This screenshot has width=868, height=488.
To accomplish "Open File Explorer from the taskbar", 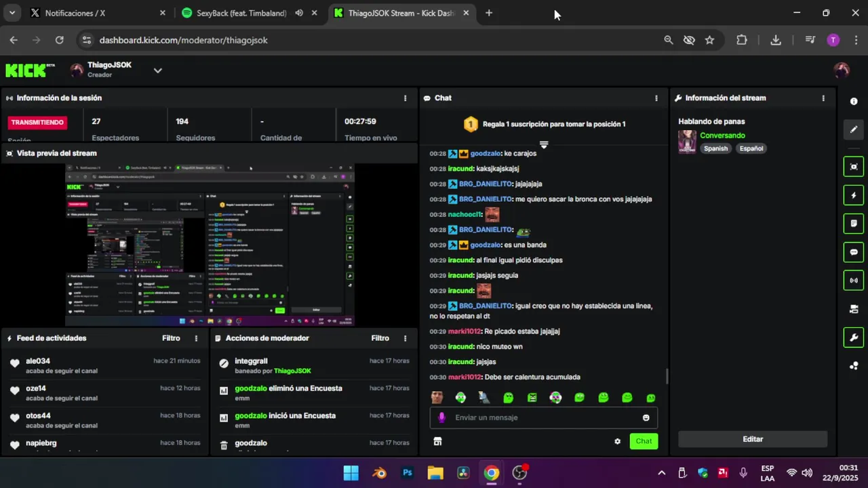I will (435, 472).
